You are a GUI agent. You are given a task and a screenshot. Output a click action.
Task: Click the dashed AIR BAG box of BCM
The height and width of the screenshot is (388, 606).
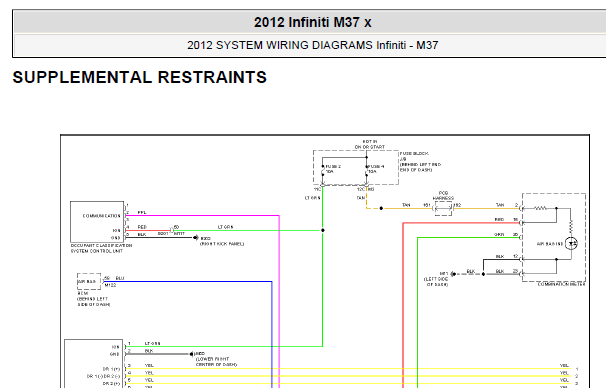(89, 281)
